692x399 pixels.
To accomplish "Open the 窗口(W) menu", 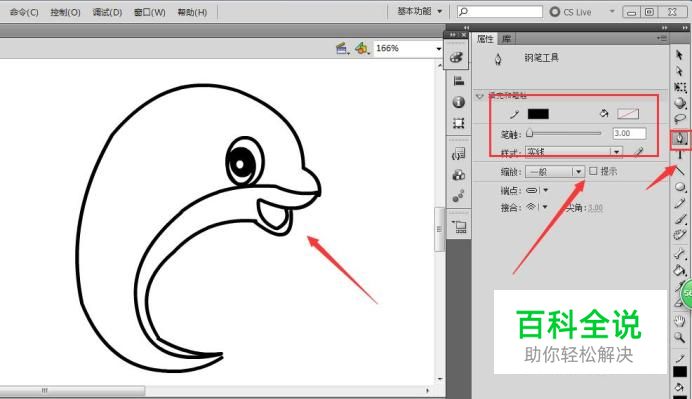I will (x=150, y=12).
